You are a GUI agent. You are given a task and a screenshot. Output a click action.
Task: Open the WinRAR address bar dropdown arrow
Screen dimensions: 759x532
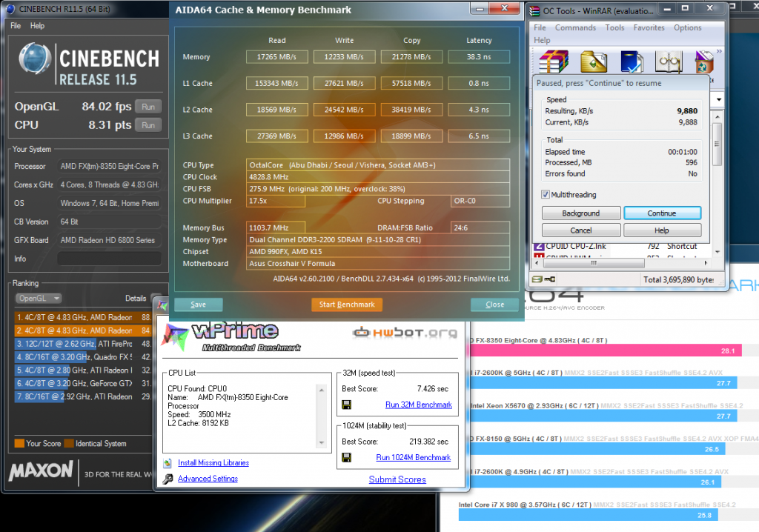tap(719, 100)
